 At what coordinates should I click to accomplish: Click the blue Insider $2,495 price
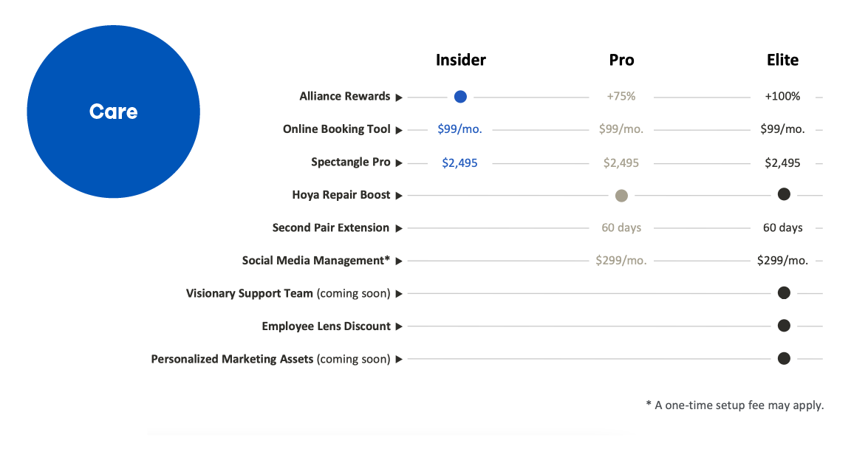[459, 162]
